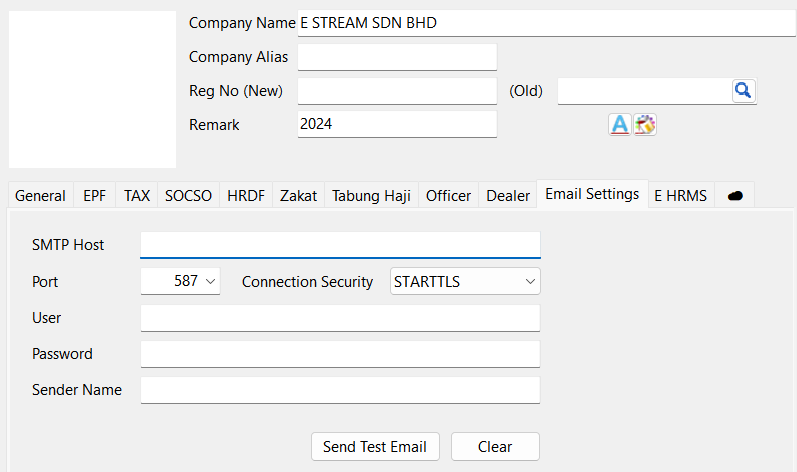This screenshot has height=472, width=797.
Task: Open the Dealer tab
Action: tap(508, 196)
